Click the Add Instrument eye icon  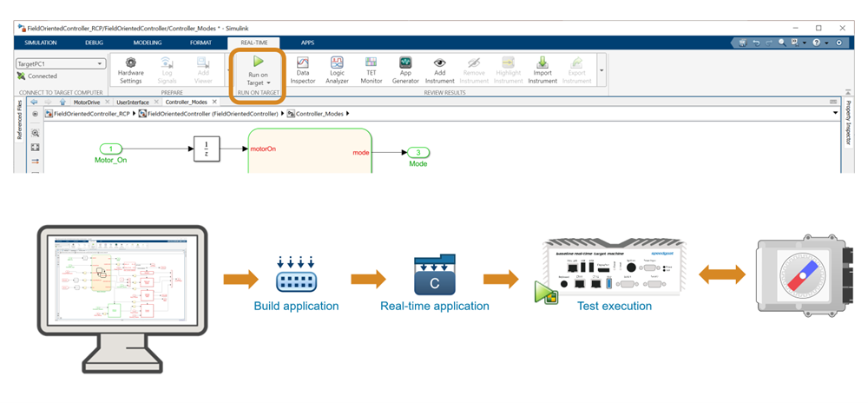(440, 69)
